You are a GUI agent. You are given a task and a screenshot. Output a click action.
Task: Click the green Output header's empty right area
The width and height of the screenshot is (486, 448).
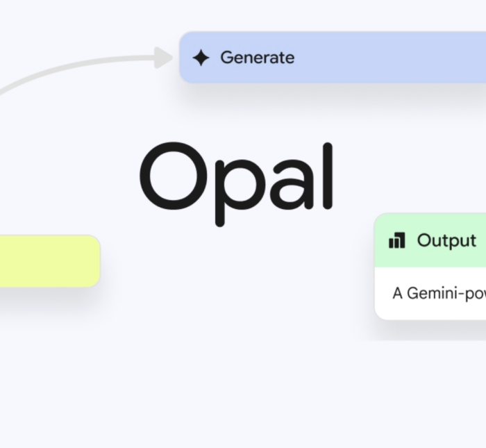click(x=481, y=241)
